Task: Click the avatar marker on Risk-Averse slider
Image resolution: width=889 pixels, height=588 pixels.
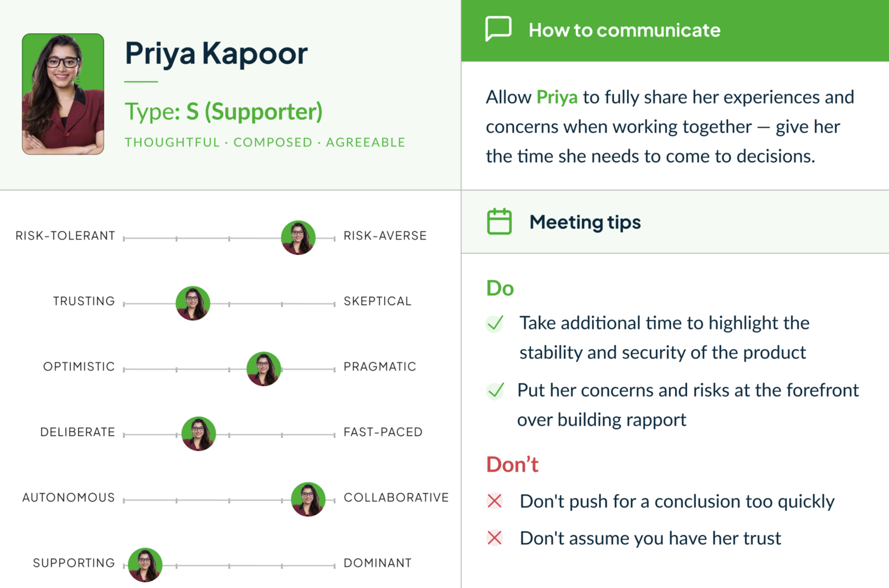Action: coord(298,237)
